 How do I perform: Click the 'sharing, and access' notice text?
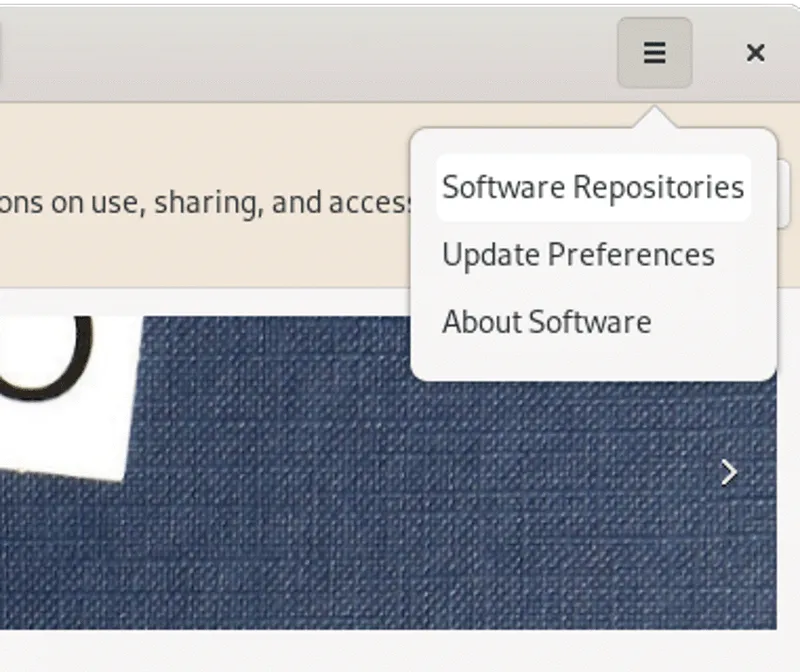284,203
